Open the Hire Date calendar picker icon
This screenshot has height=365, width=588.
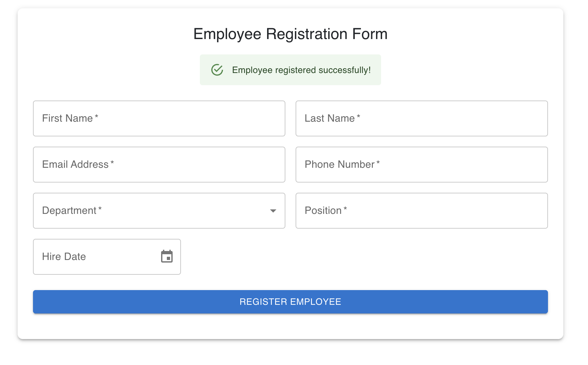(167, 256)
